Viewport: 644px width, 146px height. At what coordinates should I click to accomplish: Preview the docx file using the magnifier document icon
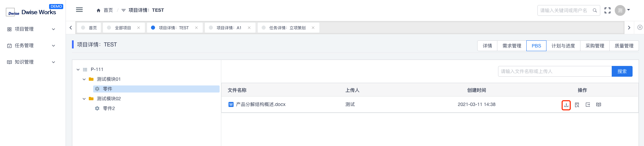(x=577, y=105)
